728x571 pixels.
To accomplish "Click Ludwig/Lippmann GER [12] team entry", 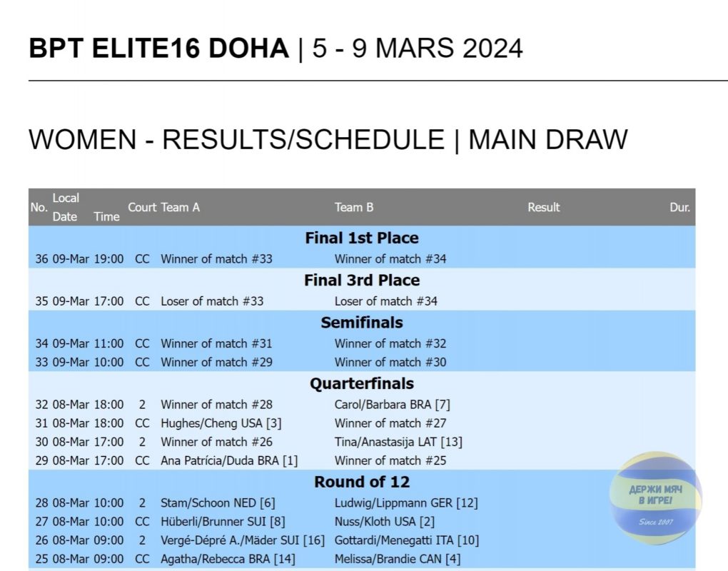I will (x=406, y=503).
